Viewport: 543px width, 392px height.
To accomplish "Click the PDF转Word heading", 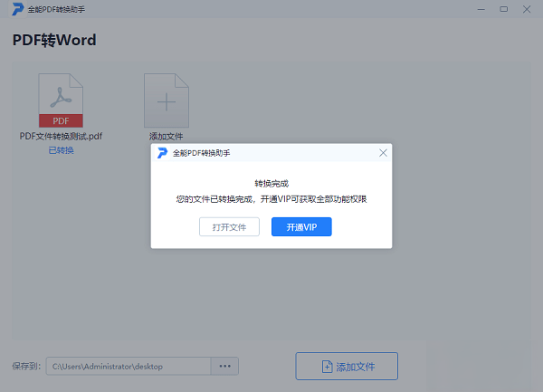I will pyautogui.click(x=54, y=40).
